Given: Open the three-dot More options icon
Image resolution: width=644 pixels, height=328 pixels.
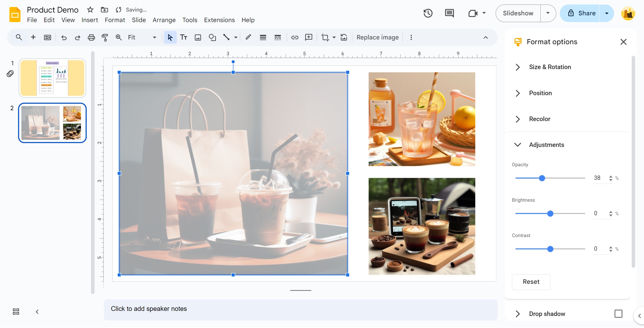Looking at the screenshot, I should [411, 37].
